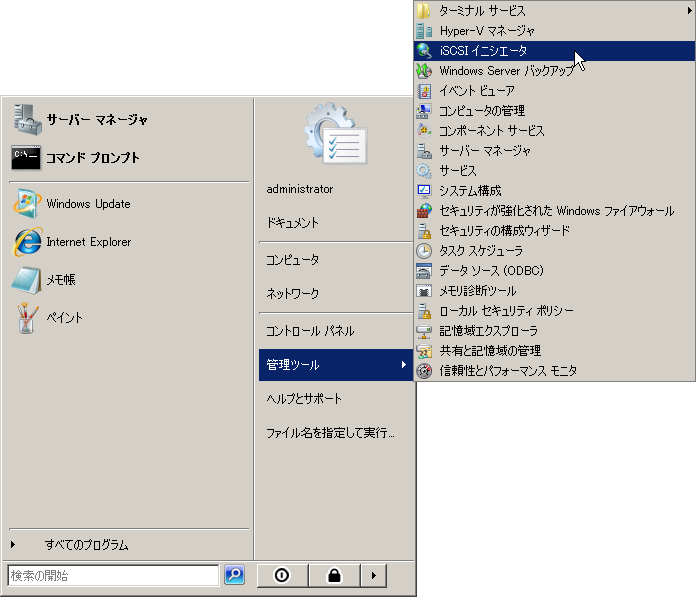This screenshot has height=597, width=696.
Task: Open コントロール パネル
Action: 310,331
